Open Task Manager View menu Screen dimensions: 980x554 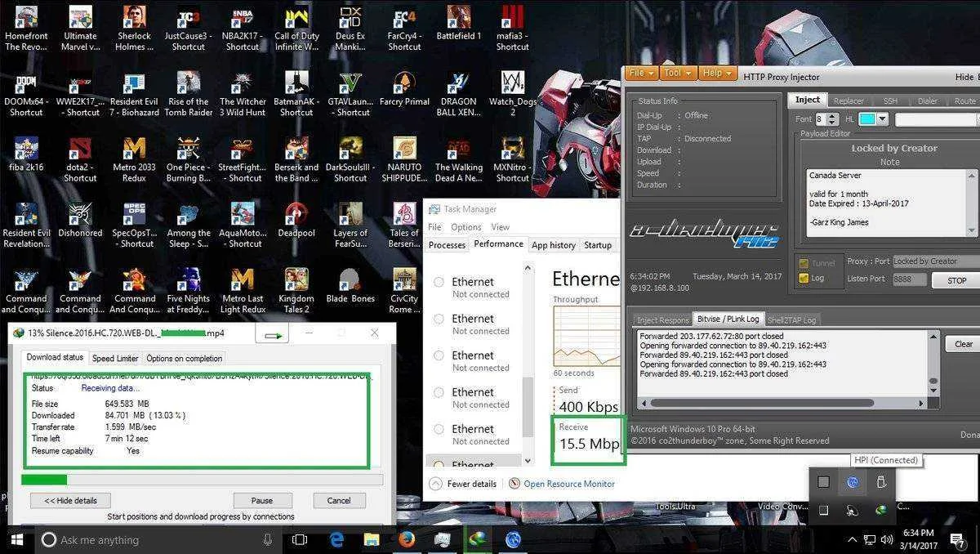[500, 226]
